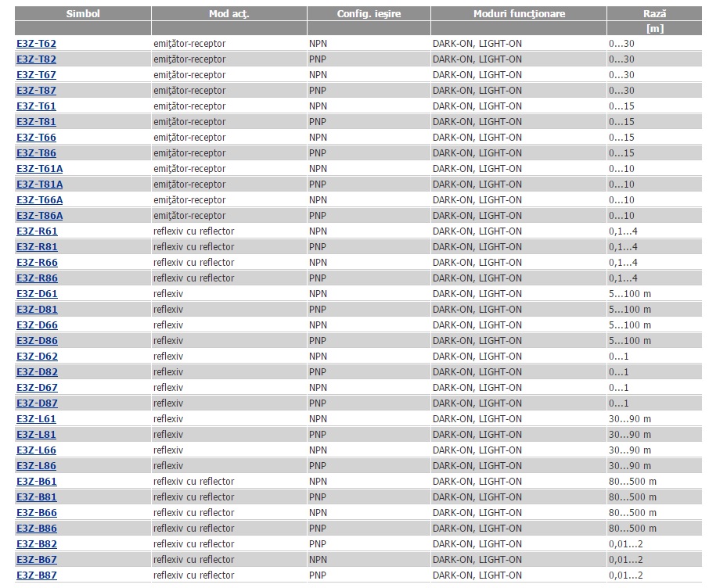Viewport: 709px width, 588px height.
Task: Open the E3Z-B82 link
Action: (37, 544)
